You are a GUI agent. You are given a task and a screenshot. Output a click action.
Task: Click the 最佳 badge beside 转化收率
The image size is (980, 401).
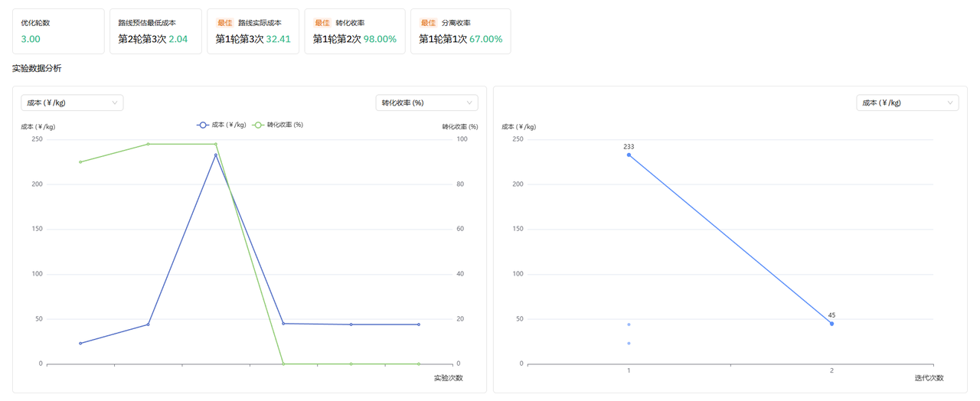322,23
